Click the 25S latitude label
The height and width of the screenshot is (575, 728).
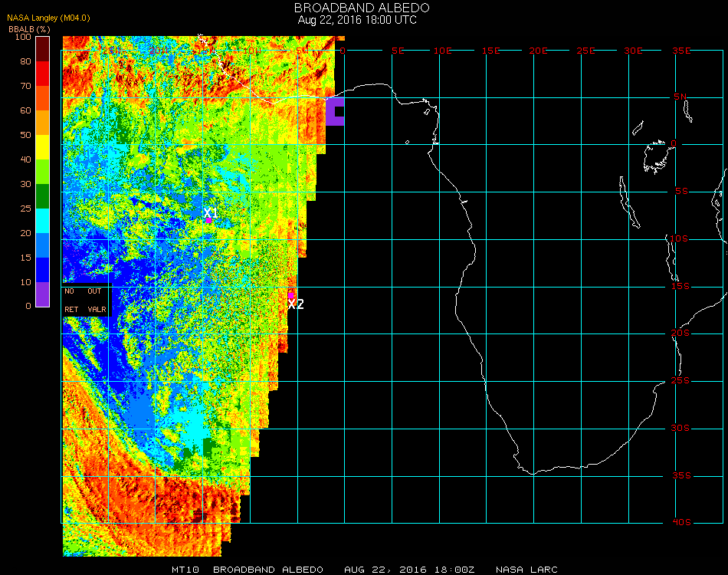coord(680,381)
